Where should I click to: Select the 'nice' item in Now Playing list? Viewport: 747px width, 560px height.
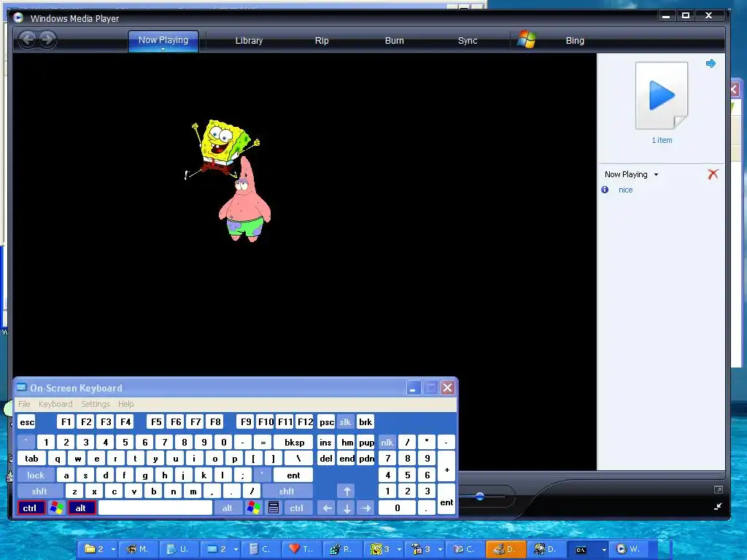click(625, 190)
